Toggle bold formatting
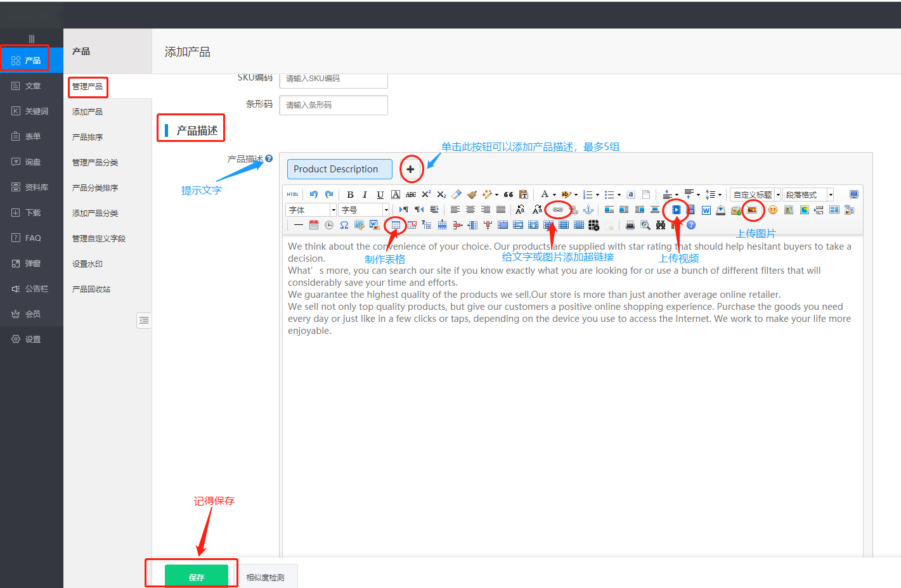Viewport: 901px width, 588px height. (x=350, y=195)
